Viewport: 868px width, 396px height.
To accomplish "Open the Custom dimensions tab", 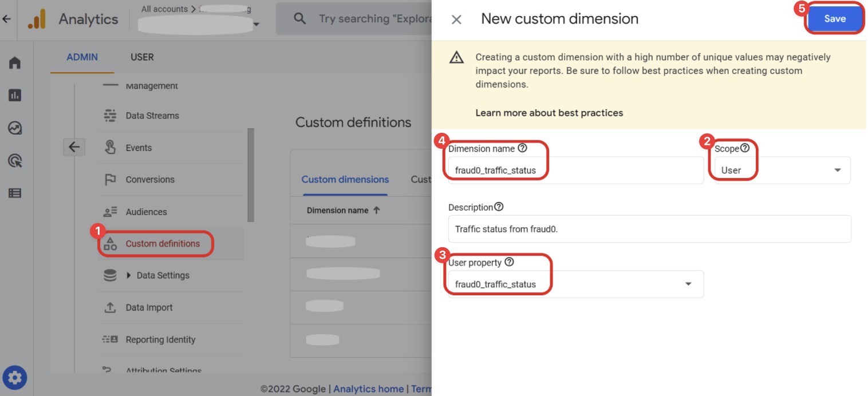I will 345,179.
